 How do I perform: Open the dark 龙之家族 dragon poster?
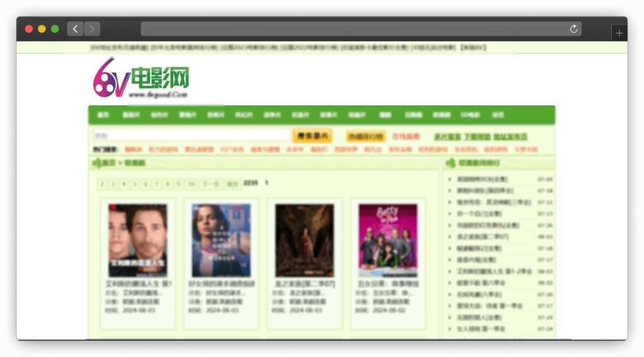coord(304,241)
